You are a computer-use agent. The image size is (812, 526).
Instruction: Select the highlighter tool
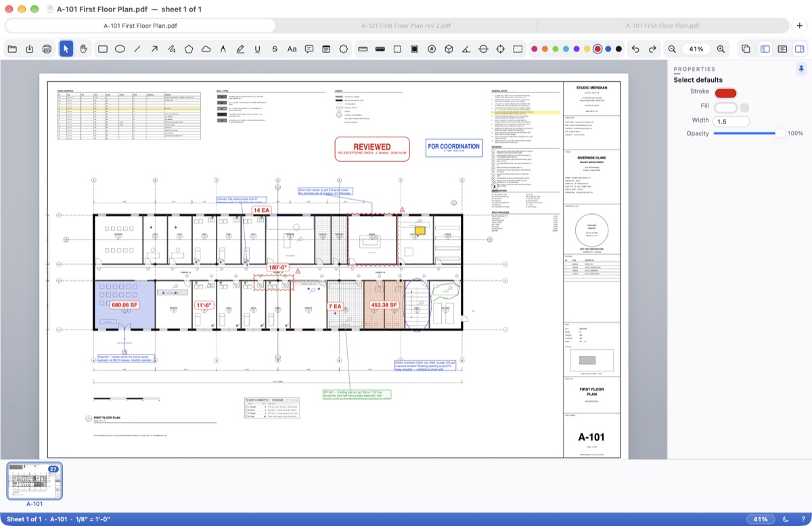click(240, 49)
